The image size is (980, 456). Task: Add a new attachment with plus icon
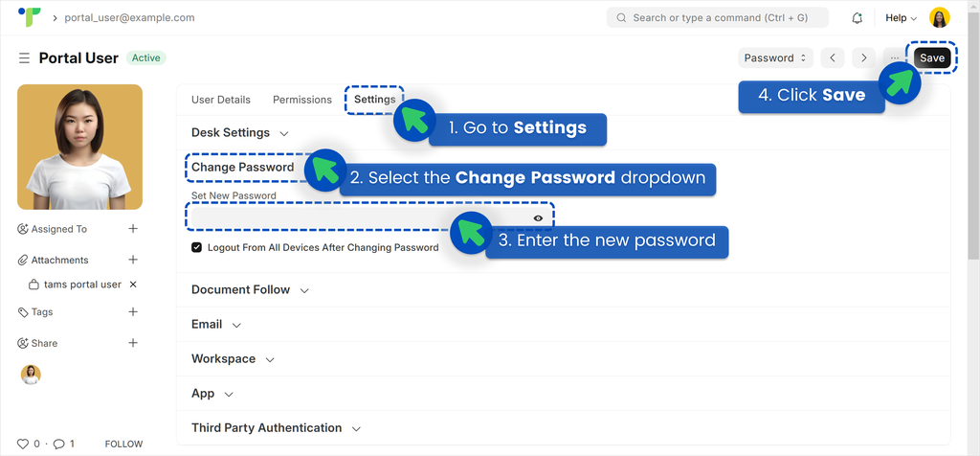tap(132, 260)
